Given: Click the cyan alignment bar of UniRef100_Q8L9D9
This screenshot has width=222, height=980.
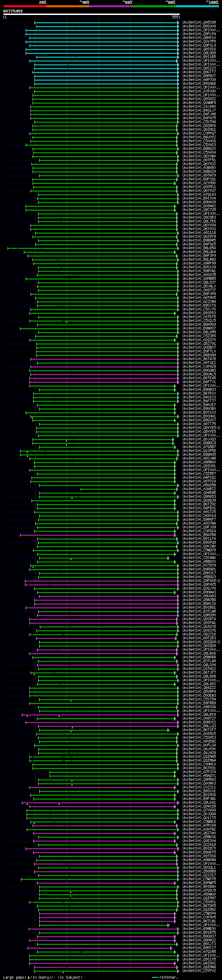Looking at the screenshot, I should (x=102, y=53).
